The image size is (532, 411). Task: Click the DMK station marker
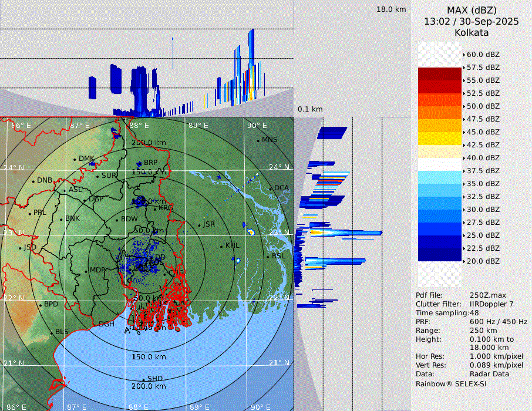tap(75, 159)
